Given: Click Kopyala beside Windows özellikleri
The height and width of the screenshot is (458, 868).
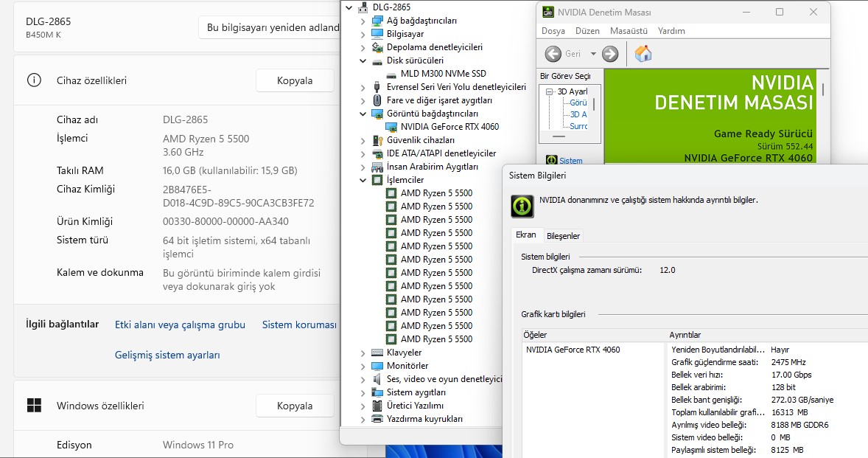Looking at the screenshot, I should click(x=295, y=406).
